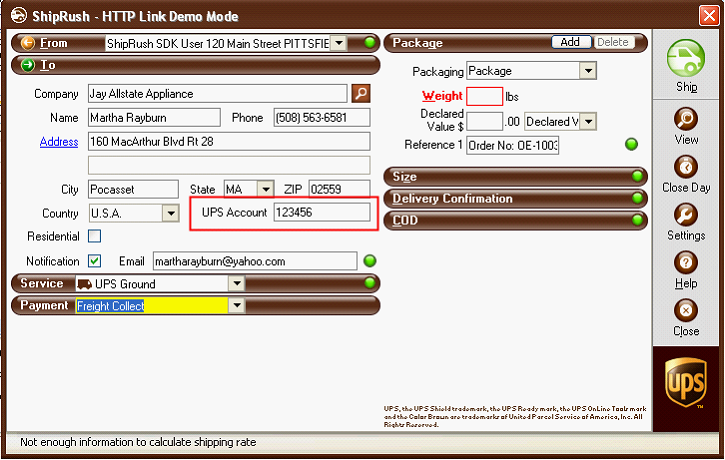The width and height of the screenshot is (725, 460).
Task: Click green indicator on Service bar
Action: 369,282
